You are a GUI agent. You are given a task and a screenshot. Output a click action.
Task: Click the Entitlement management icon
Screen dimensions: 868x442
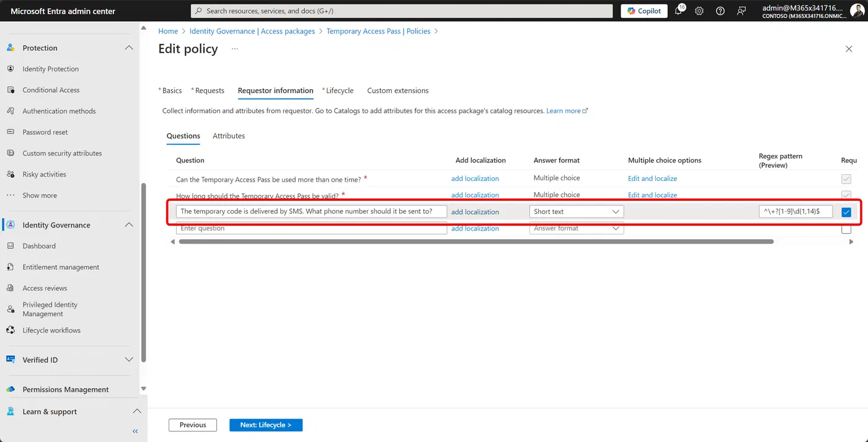(11, 267)
